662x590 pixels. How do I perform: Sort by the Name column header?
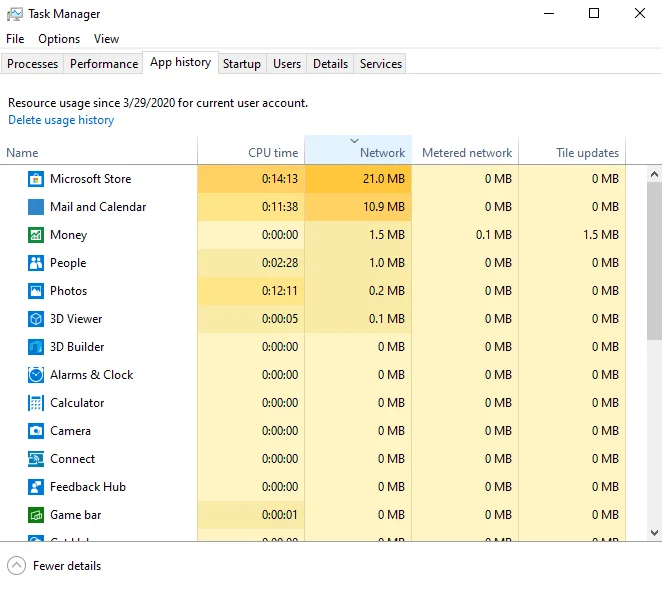tap(99, 152)
